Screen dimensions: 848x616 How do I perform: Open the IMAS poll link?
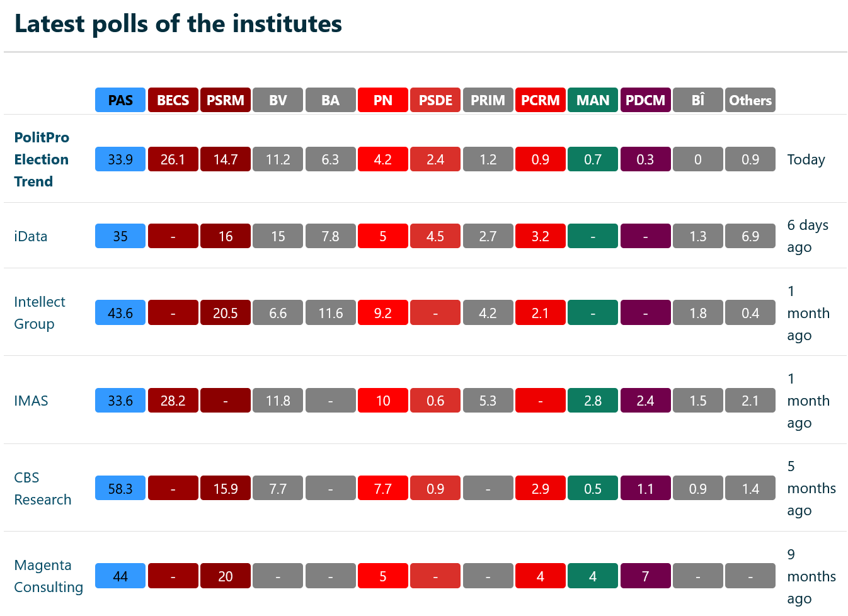click(x=31, y=401)
